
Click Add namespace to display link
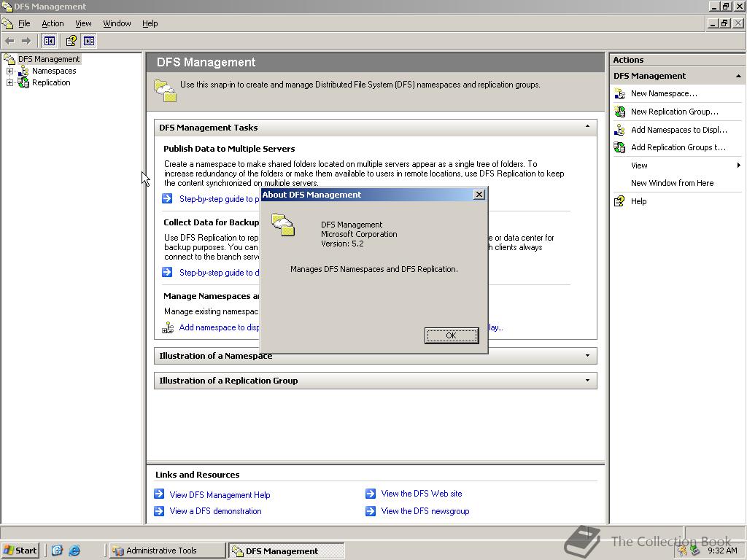point(219,327)
